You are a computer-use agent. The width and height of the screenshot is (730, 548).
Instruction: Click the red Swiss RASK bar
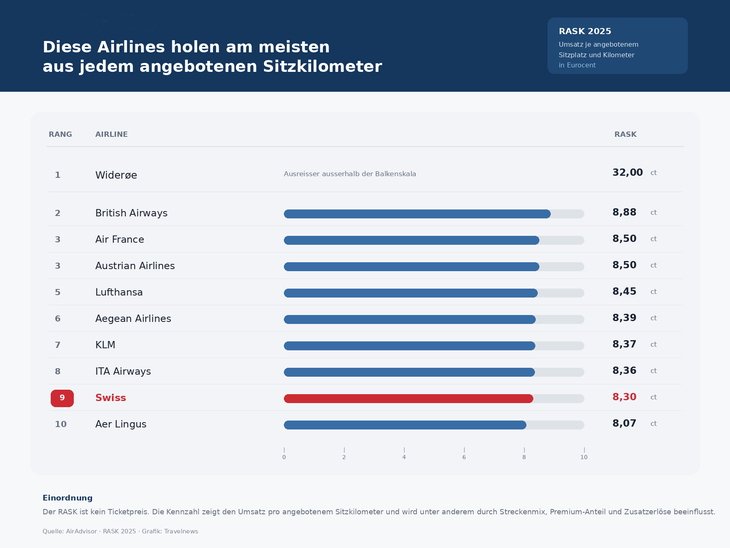(408, 399)
